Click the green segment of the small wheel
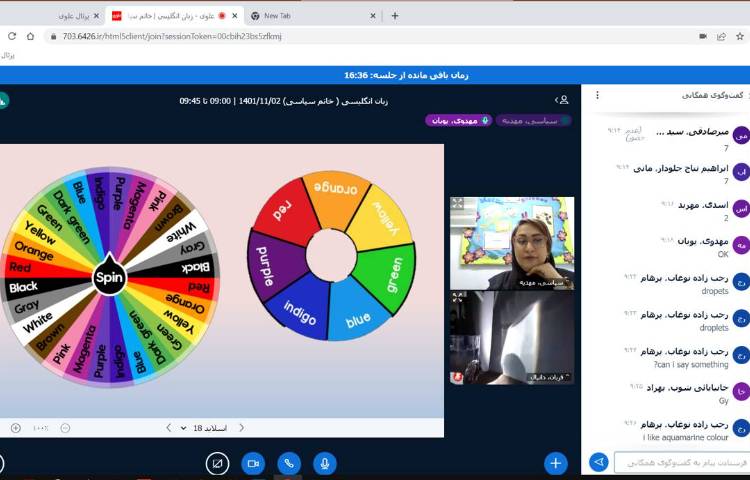Viewport: 750px width, 480px height. click(388, 277)
